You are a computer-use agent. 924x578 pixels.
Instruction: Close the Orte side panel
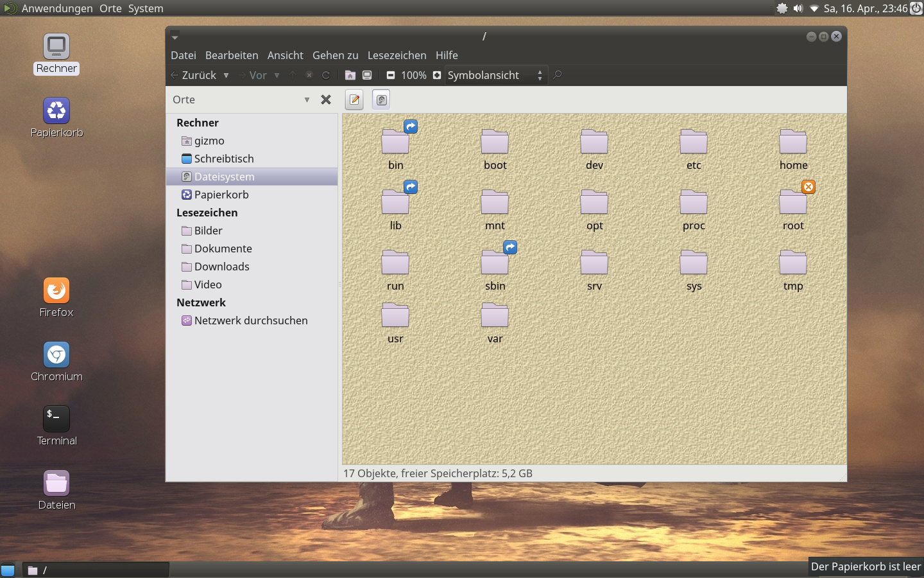(x=326, y=100)
